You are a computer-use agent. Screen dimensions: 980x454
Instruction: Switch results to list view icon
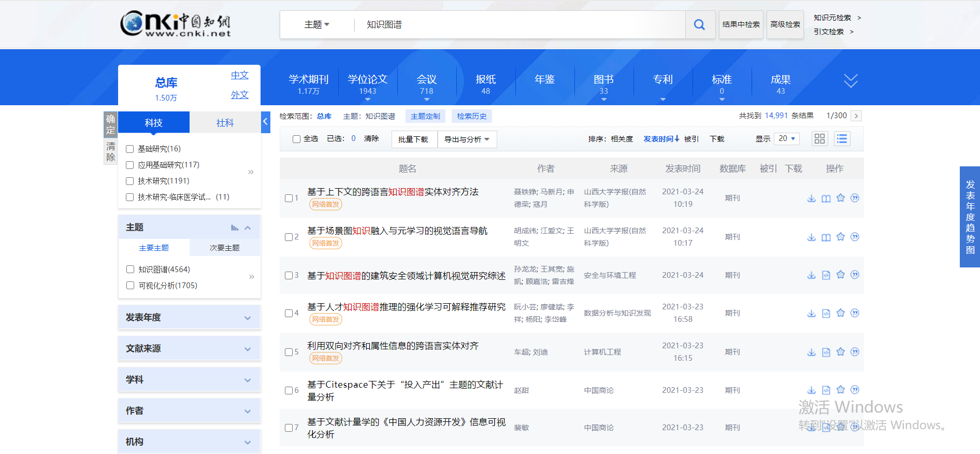click(x=842, y=139)
